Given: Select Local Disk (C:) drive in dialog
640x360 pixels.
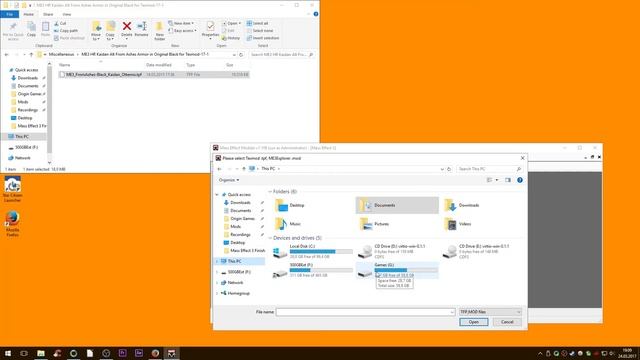Looking at the screenshot, I should (313, 251).
